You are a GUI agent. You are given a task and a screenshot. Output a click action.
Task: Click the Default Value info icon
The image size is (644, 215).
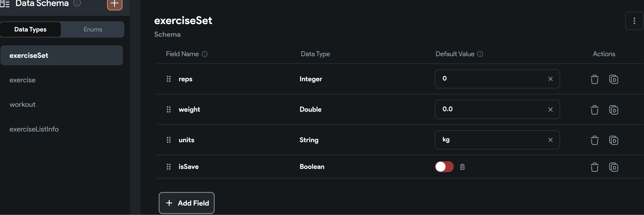pos(480,54)
